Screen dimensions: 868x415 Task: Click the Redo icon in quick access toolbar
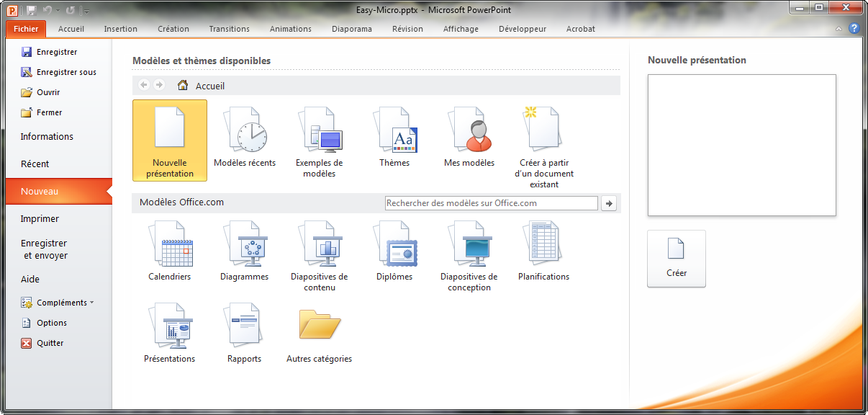click(x=71, y=10)
